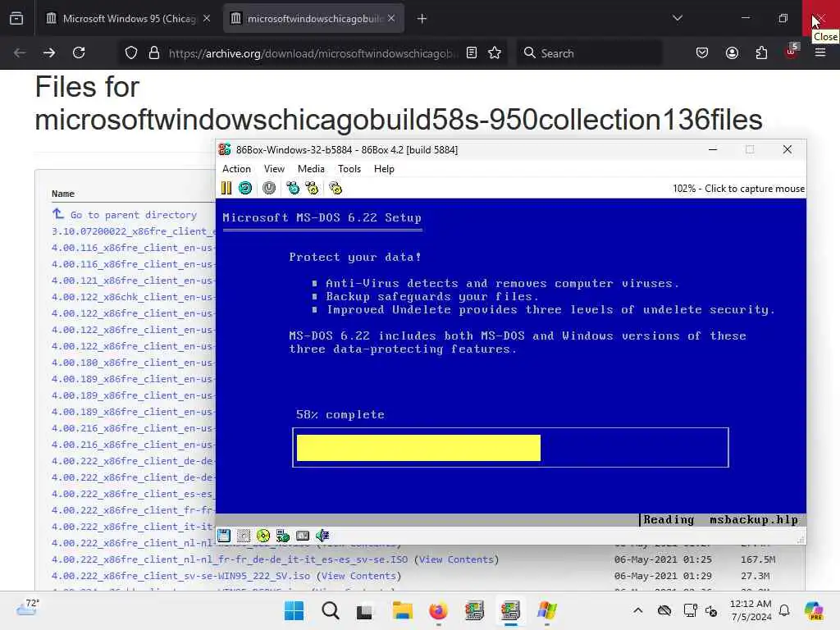Image resolution: width=840 pixels, height=630 pixels.
Task: Close the Microsoft Windows 95 tab
Action: point(207,18)
